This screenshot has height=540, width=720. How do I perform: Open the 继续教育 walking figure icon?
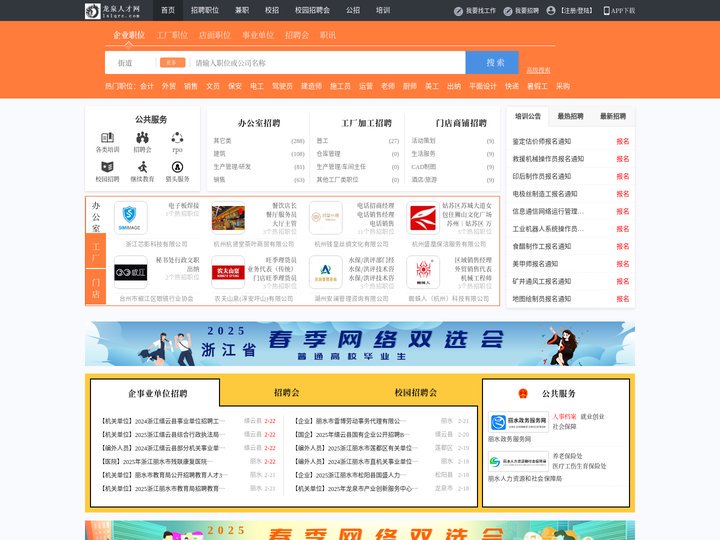[142, 167]
